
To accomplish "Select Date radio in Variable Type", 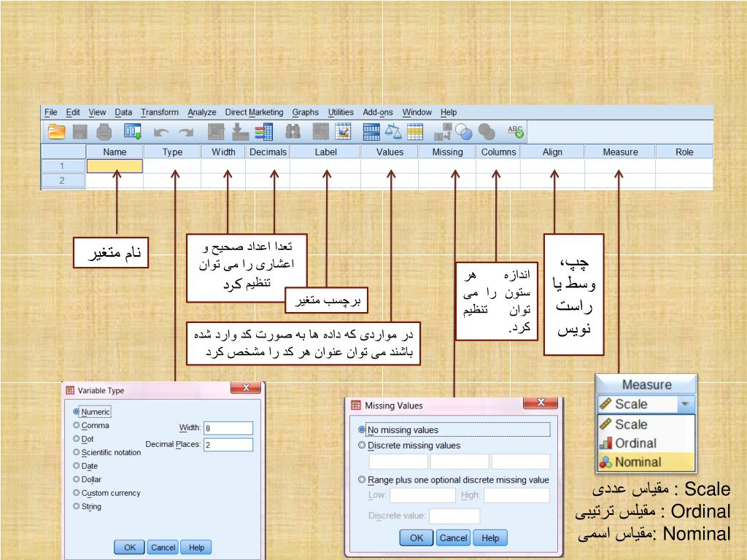I will 76,466.
